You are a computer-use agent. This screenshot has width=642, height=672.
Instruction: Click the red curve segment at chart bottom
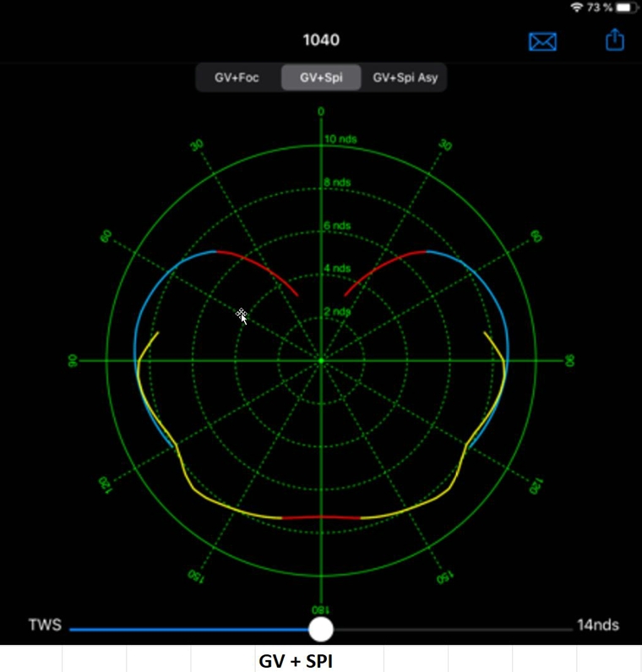tap(321, 516)
